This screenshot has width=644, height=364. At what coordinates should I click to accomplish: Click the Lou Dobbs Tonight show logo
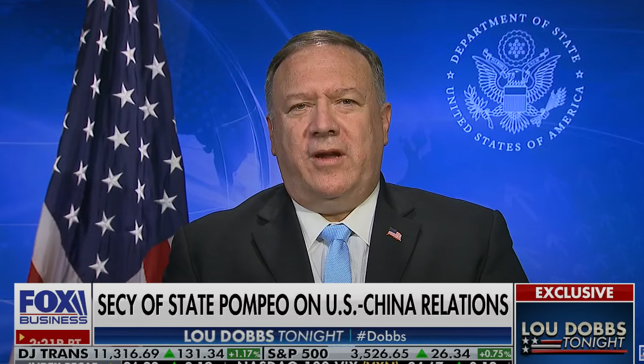click(x=574, y=336)
